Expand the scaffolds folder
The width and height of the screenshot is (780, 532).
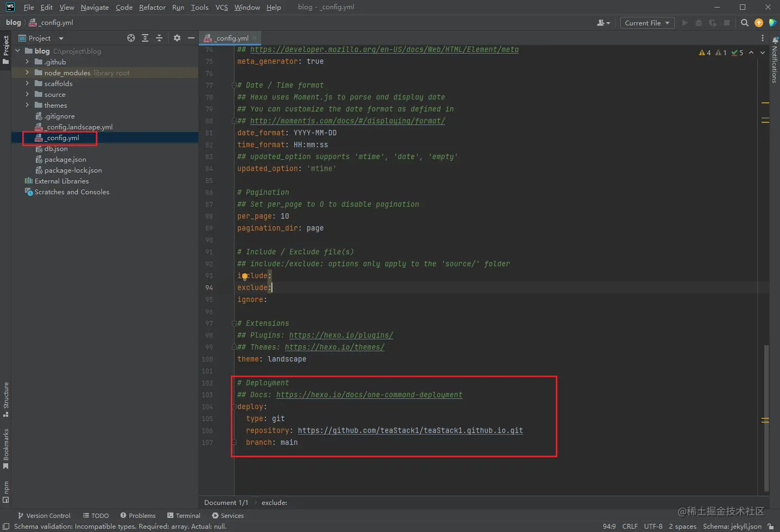tap(27, 83)
